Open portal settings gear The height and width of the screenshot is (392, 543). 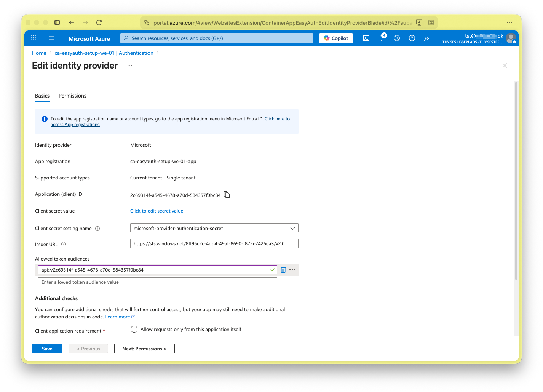coord(397,38)
